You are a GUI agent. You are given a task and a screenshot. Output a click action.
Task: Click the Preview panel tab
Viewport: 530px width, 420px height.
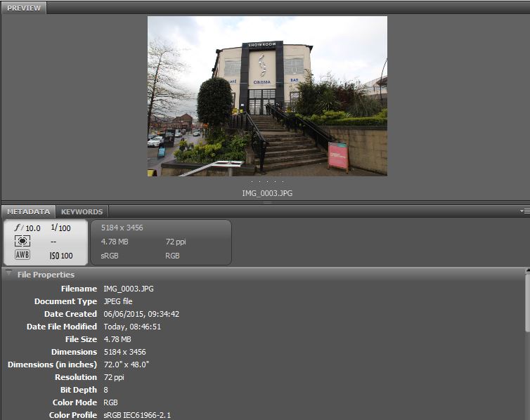pyautogui.click(x=24, y=8)
